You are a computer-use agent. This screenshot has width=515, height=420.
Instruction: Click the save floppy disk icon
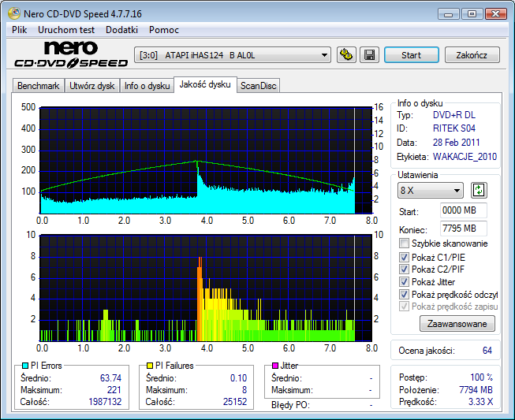point(370,55)
